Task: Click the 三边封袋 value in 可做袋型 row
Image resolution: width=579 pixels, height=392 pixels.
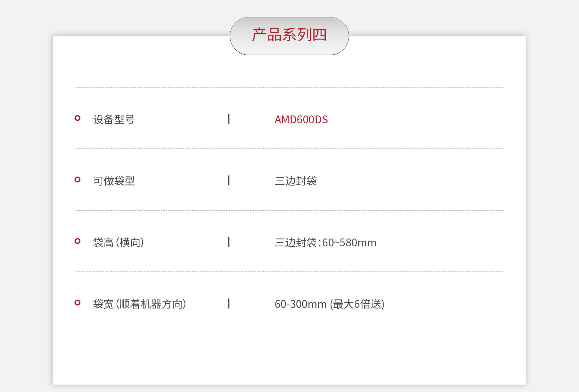Action: [296, 181]
